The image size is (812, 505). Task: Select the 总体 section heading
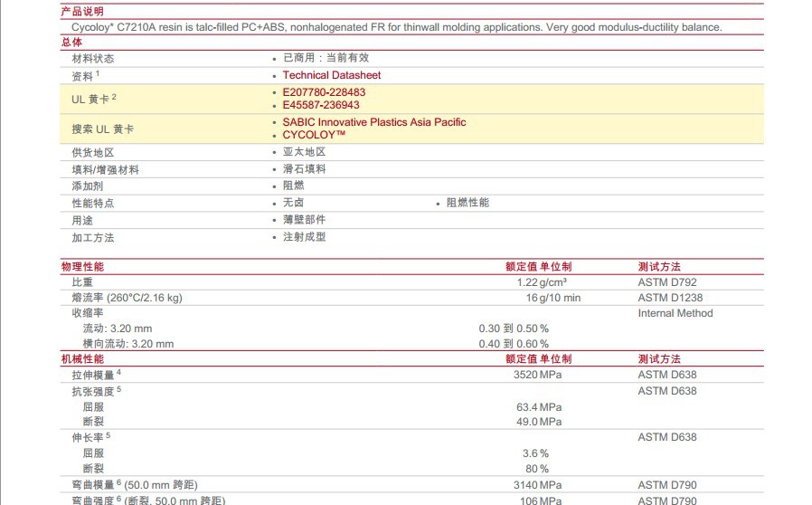point(71,43)
